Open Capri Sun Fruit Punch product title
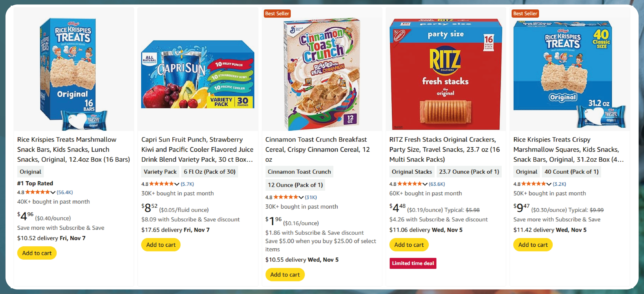The width and height of the screenshot is (644, 294). (197, 149)
